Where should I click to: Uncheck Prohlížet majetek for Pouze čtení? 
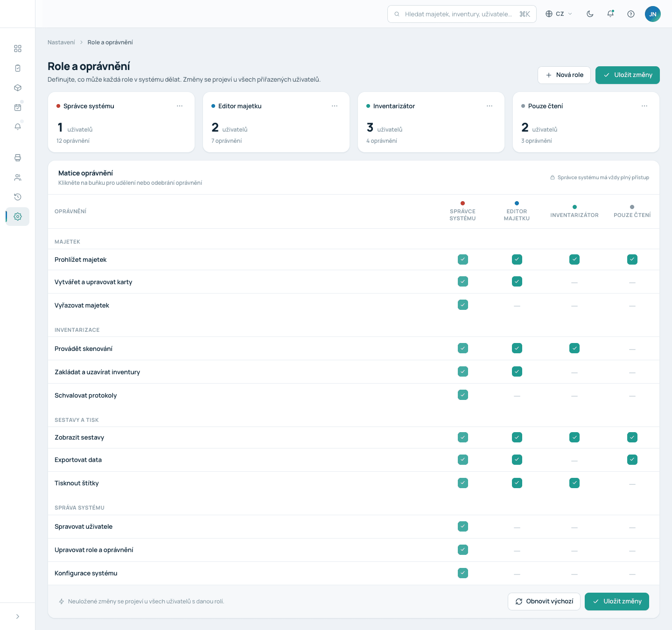(x=632, y=259)
